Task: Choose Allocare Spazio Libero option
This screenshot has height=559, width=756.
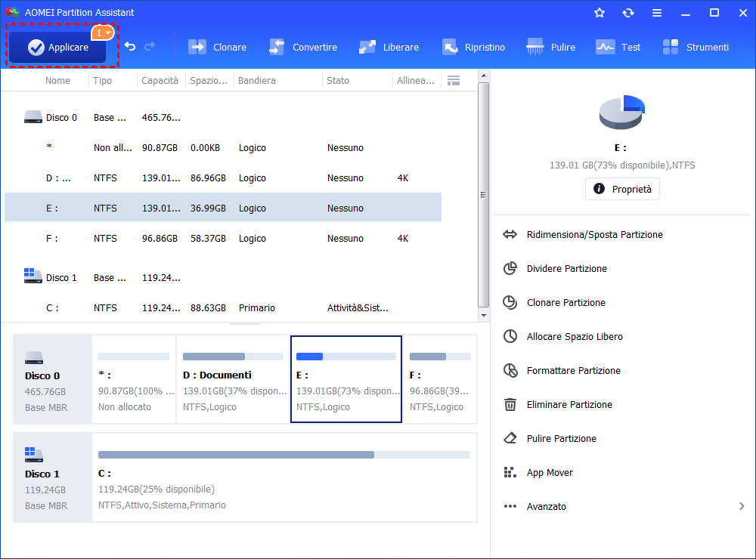Action: (575, 336)
